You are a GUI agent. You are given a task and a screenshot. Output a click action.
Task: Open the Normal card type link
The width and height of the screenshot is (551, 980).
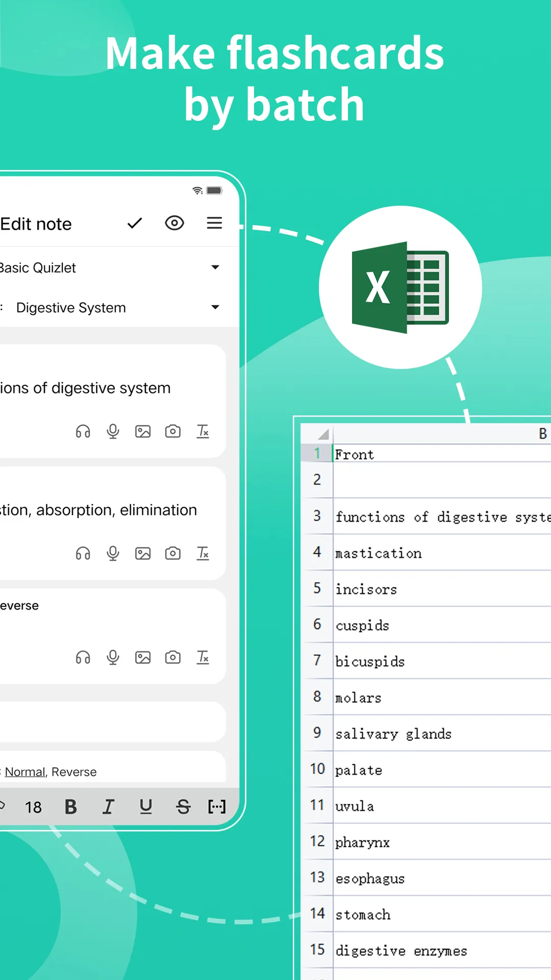[x=25, y=772]
